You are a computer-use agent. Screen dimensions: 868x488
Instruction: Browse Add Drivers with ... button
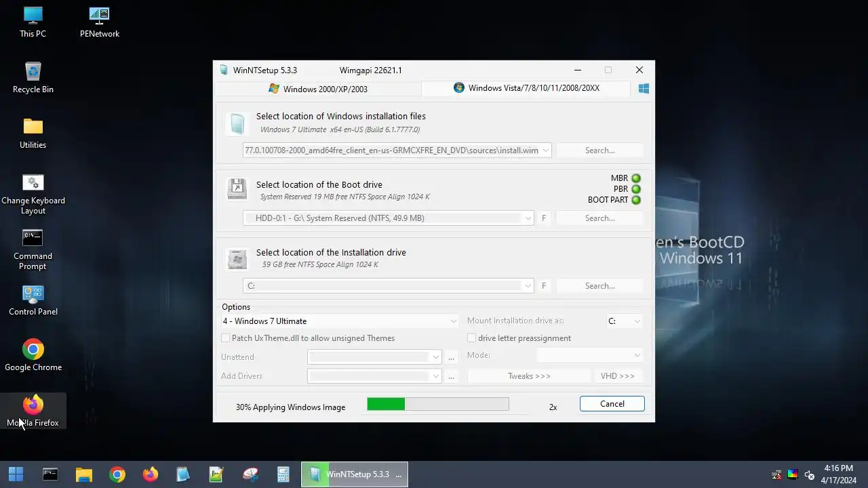tap(451, 376)
